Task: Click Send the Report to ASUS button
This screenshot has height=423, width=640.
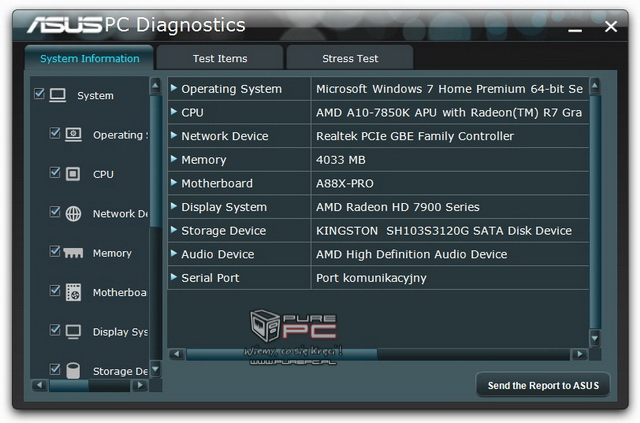Action: [x=542, y=385]
